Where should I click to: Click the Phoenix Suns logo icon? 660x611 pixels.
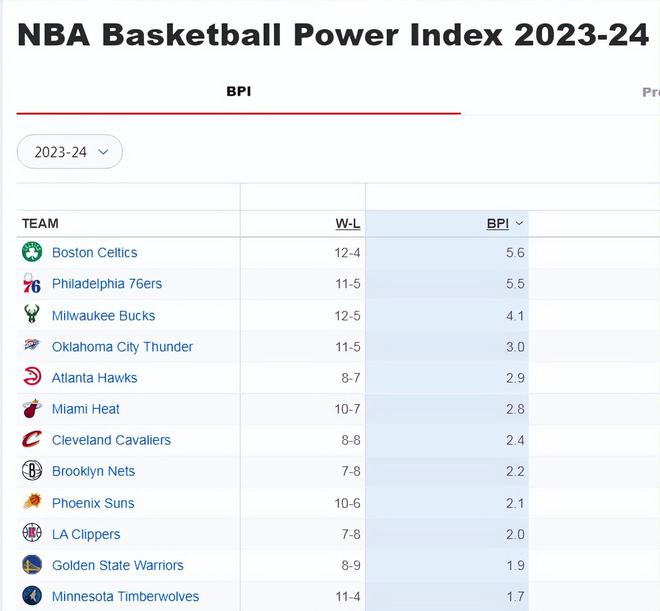[32, 503]
